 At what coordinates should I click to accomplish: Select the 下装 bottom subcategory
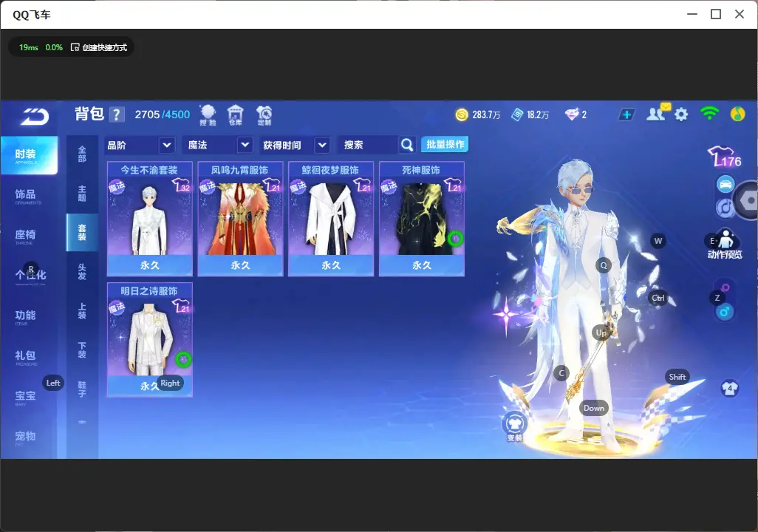(x=82, y=350)
